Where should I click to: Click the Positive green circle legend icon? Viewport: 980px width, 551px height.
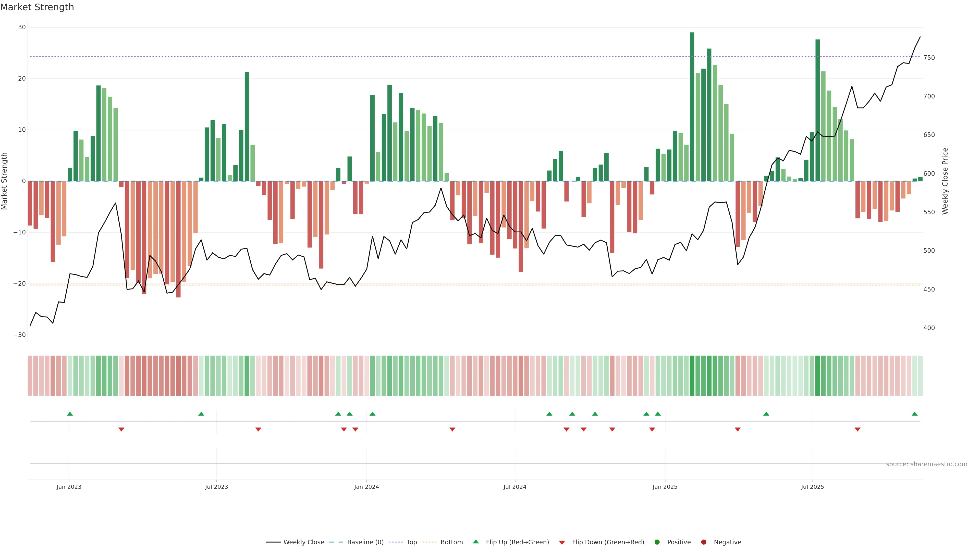coord(657,542)
